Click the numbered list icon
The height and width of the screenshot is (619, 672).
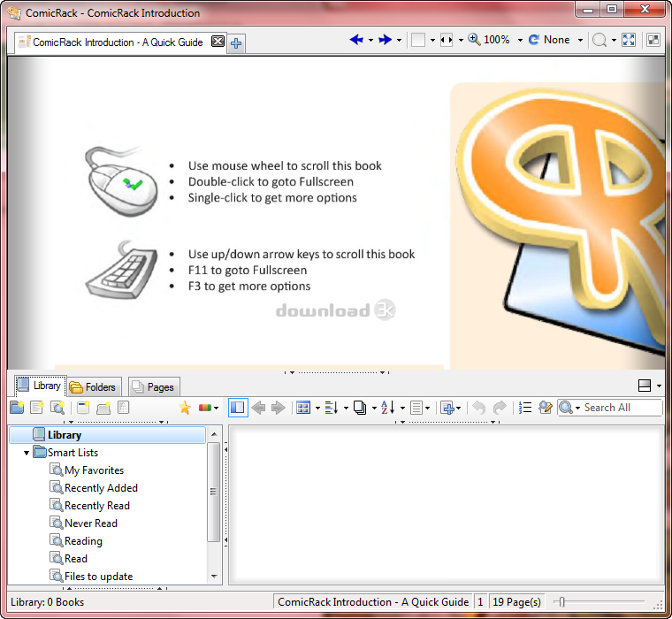pos(525,408)
